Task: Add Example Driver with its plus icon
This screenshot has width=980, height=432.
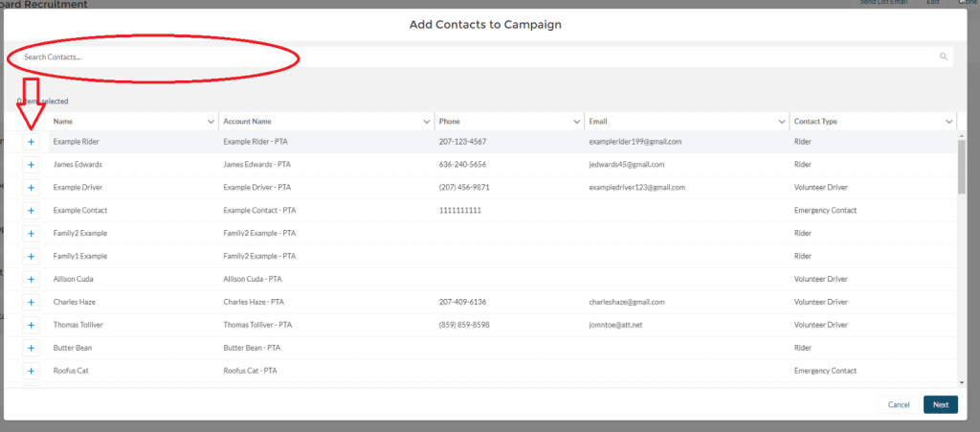Action: [x=31, y=188]
